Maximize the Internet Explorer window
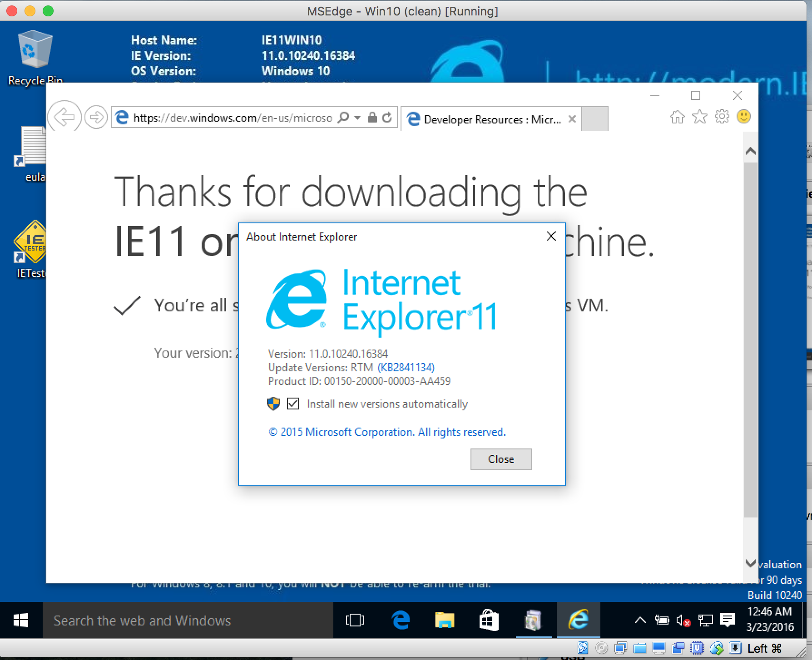812x660 pixels. point(696,95)
